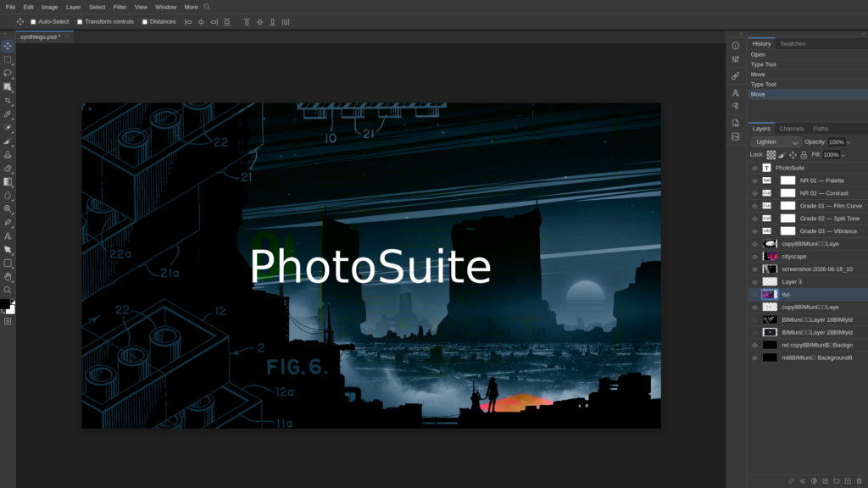Select the Object Selection tool

coord(8,87)
